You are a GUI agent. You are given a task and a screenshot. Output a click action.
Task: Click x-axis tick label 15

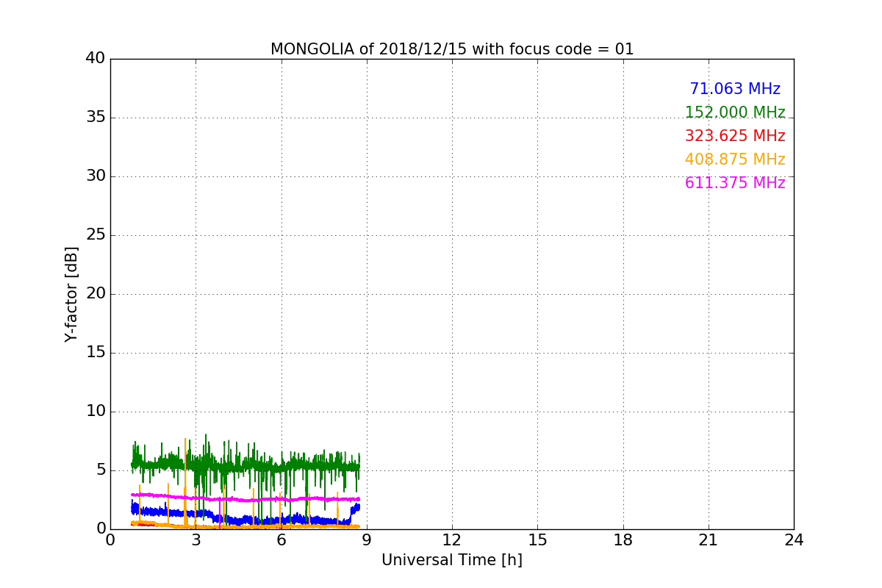537,540
